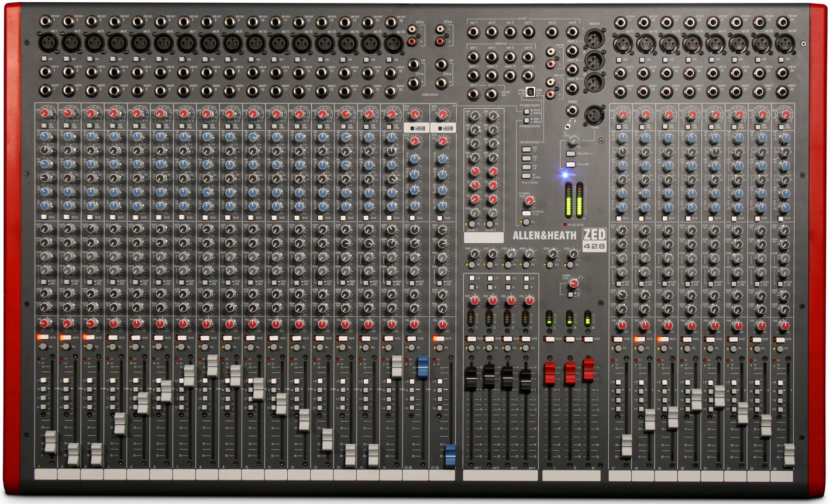This screenshot has height=504, width=830.
Task: Turn the Phones Level knob
Action: click(574, 284)
